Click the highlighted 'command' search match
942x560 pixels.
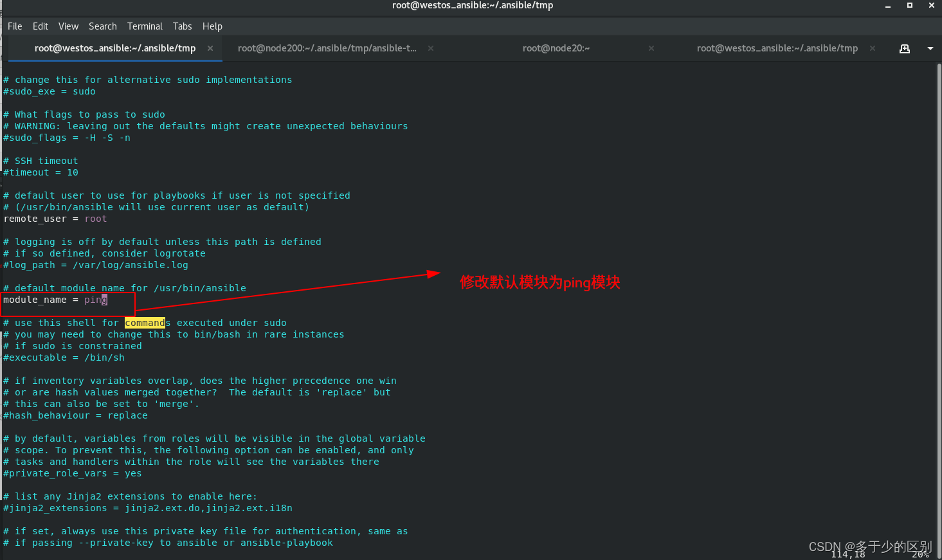(x=145, y=323)
